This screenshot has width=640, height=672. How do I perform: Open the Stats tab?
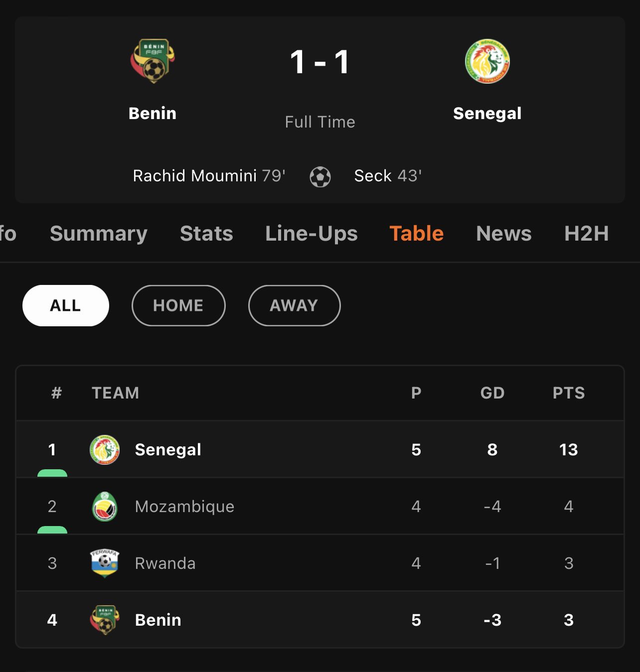point(206,233)
